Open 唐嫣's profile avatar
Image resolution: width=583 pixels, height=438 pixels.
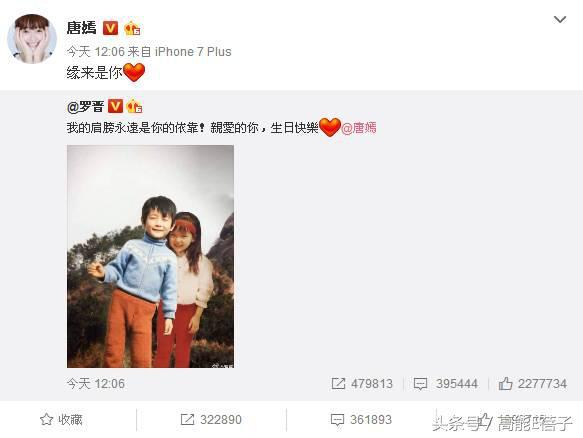coord(32,39)
